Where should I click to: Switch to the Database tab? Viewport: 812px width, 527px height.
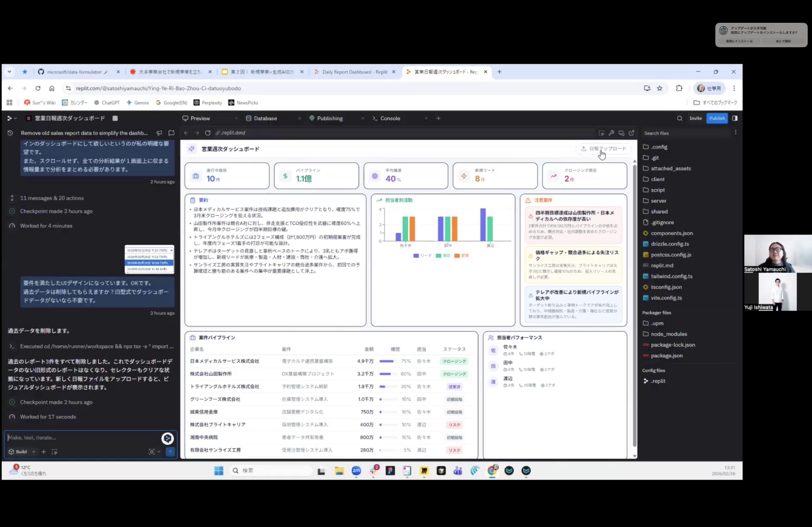[265, 118]
